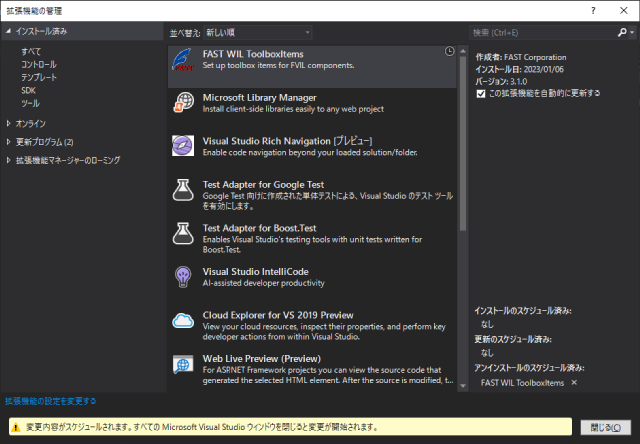Click the Microsoft Library Manager globe icon
This screenshot has width=640, height=444.
pyautogui.click(x=183, y=102)
